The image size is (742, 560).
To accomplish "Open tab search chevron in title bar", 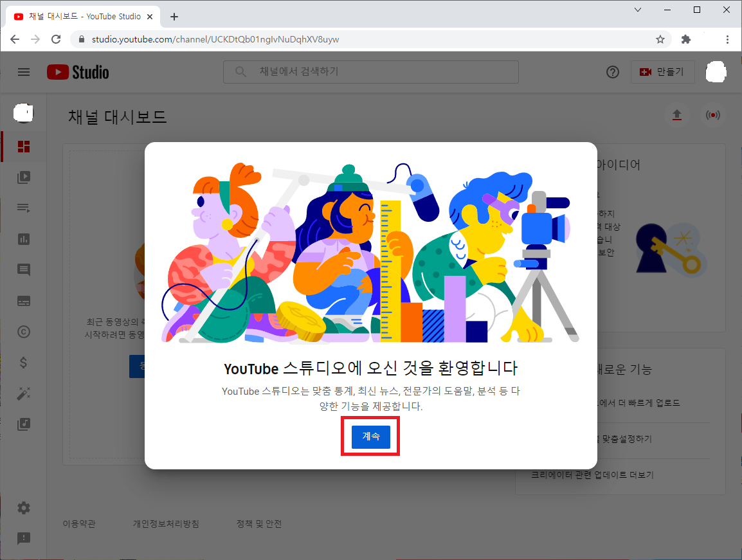I will click(x=638, y=10).
